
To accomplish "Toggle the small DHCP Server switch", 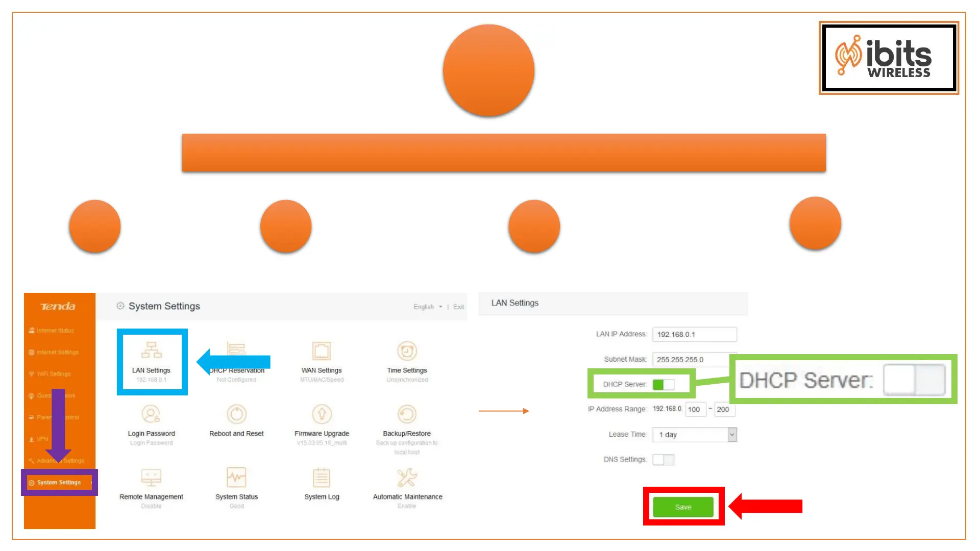I will tap(663, 385).
